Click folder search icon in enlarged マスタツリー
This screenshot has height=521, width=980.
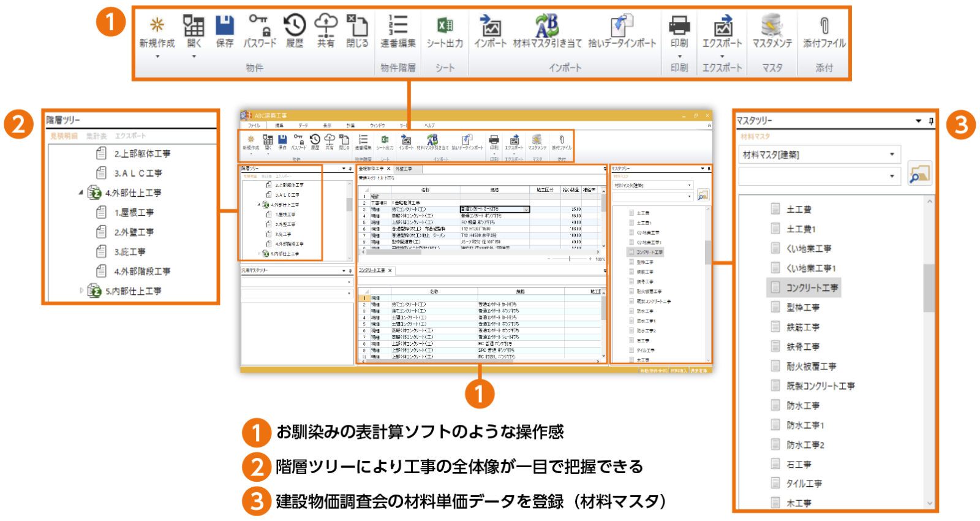919,175
